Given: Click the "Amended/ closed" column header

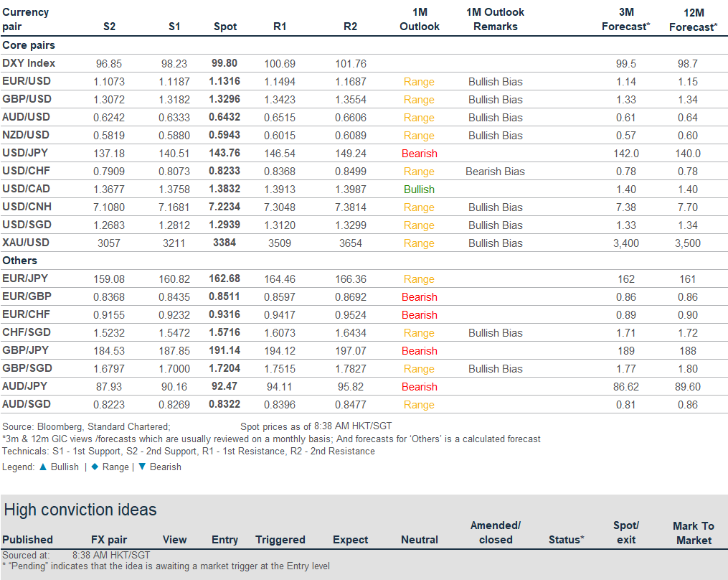Looking at the screenshot, I should pos(496,533).
